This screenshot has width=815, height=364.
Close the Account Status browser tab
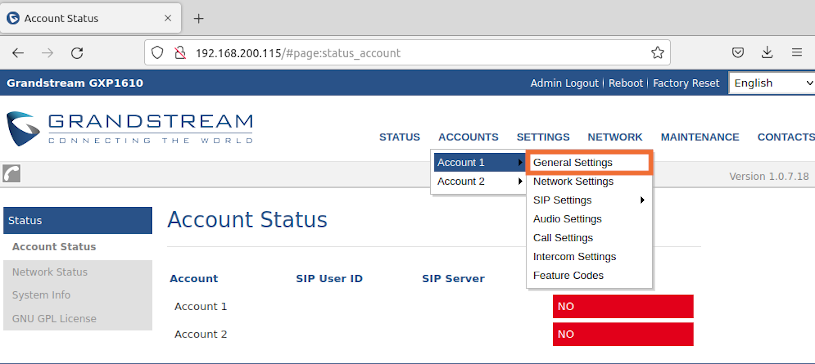pos(167,18)
